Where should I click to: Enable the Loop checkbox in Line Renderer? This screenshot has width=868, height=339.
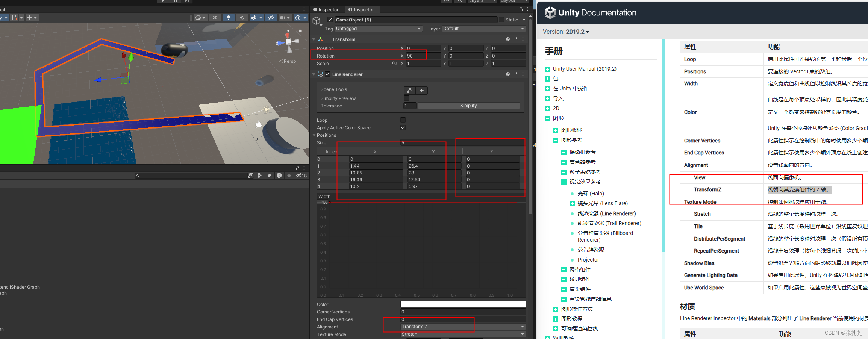(403, 120)
